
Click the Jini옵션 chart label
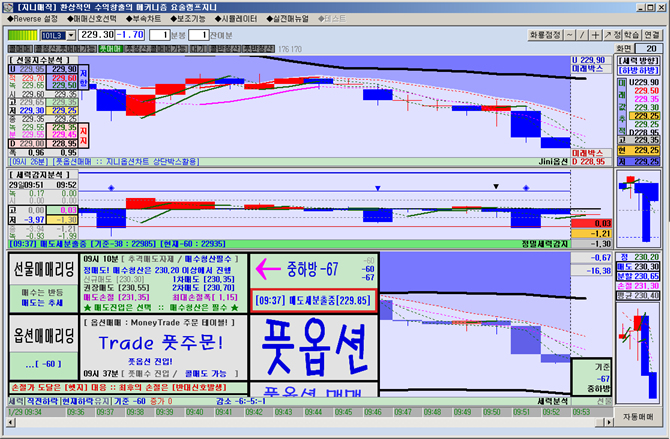tap(553, 162)
